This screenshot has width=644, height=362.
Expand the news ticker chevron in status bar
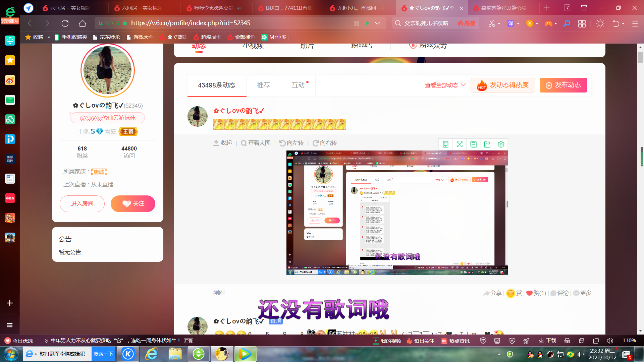coord(47,341)
